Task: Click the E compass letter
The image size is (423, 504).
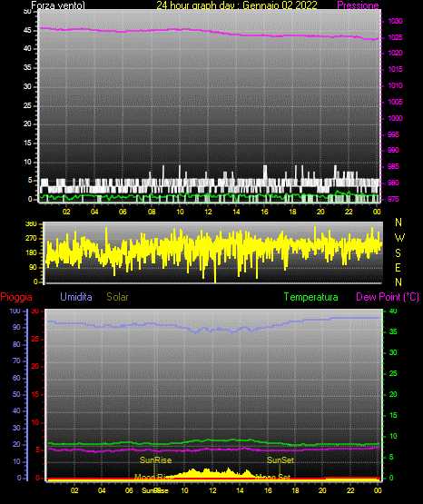Action: click(x=398, y=268)
